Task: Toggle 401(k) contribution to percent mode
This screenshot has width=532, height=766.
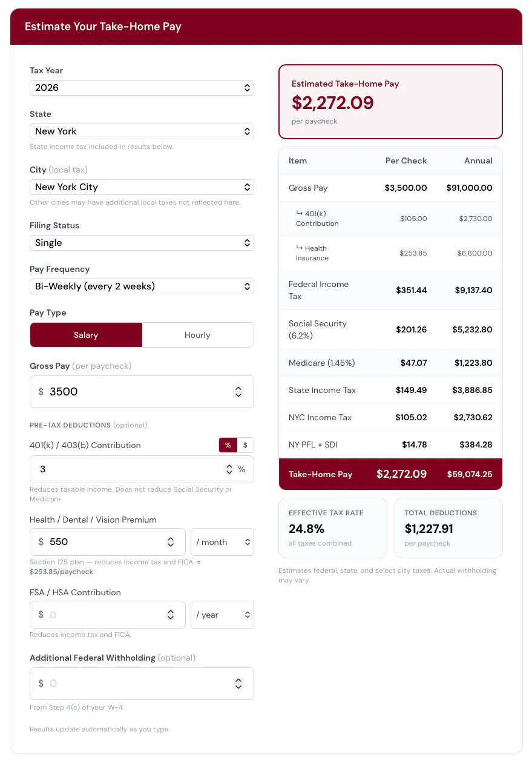Action: tap(228, 445)
